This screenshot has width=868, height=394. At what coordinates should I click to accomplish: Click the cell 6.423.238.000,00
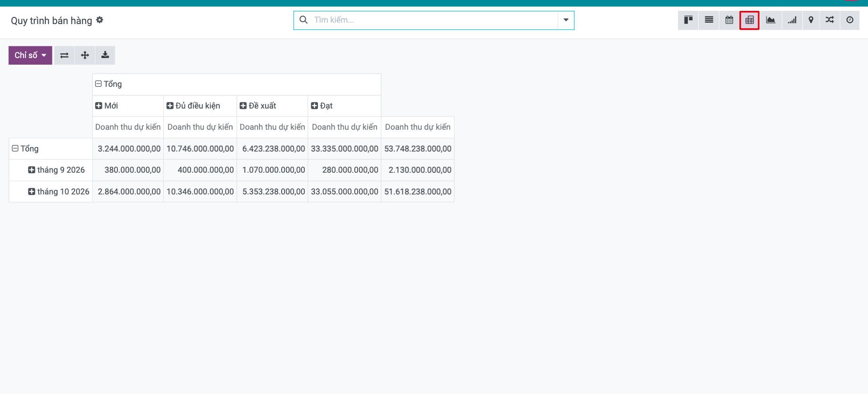click(x=272, y=149)
